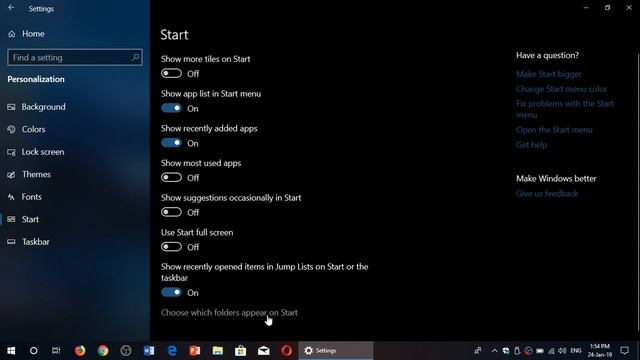Toggle Show app list in Start menu
Viewport: 640px width, 360px height.
pyautogui.click(x=171, y=108)
